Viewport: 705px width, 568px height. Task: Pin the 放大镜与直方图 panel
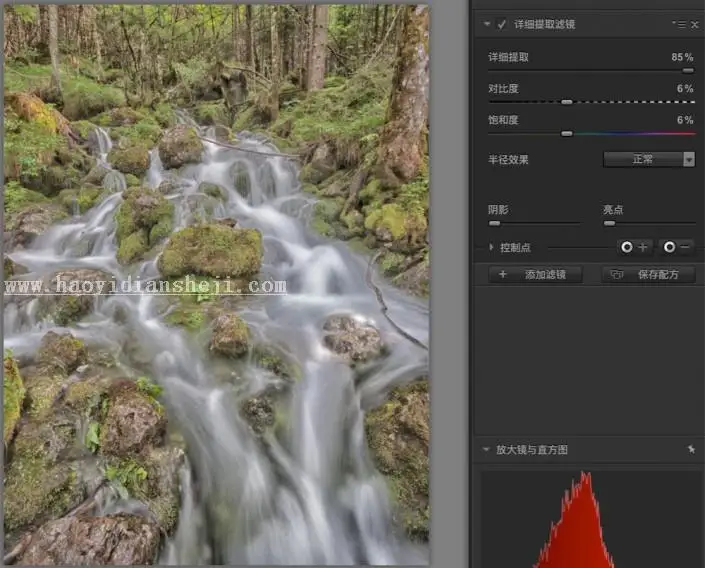pos(691,449)
